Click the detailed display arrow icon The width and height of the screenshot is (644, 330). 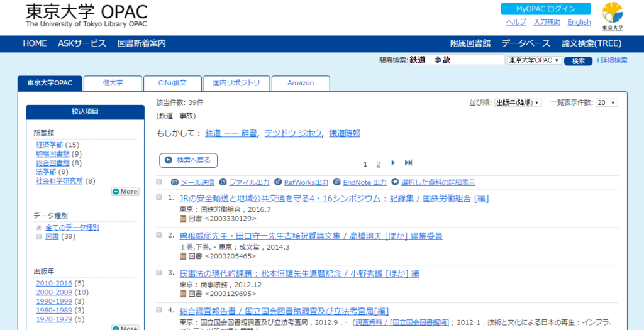(x=395, y=182)
